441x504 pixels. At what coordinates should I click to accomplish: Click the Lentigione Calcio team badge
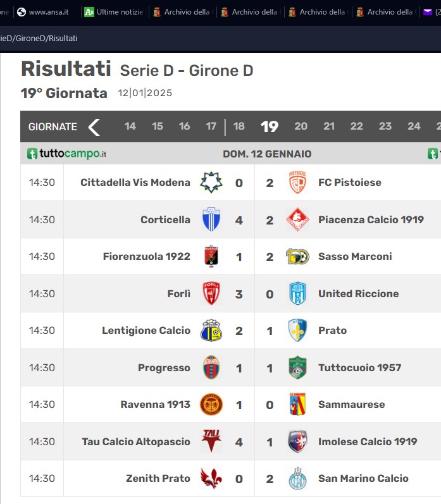coord(211,331)
